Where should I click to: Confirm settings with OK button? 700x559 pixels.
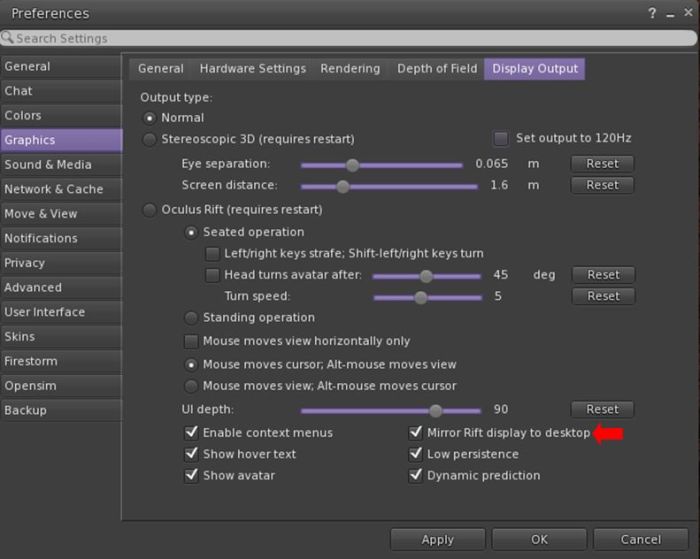click(x=539, y=540)
